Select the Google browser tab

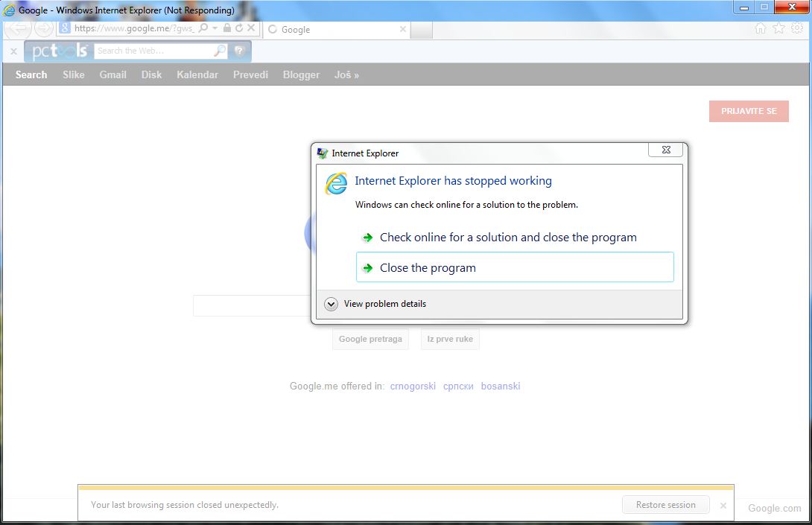(x=337, y=30)
